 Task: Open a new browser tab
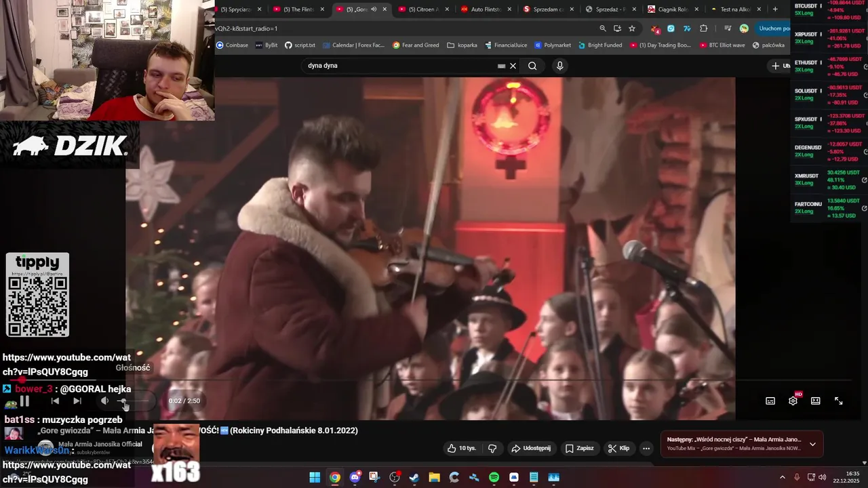(x=775, y=9)
